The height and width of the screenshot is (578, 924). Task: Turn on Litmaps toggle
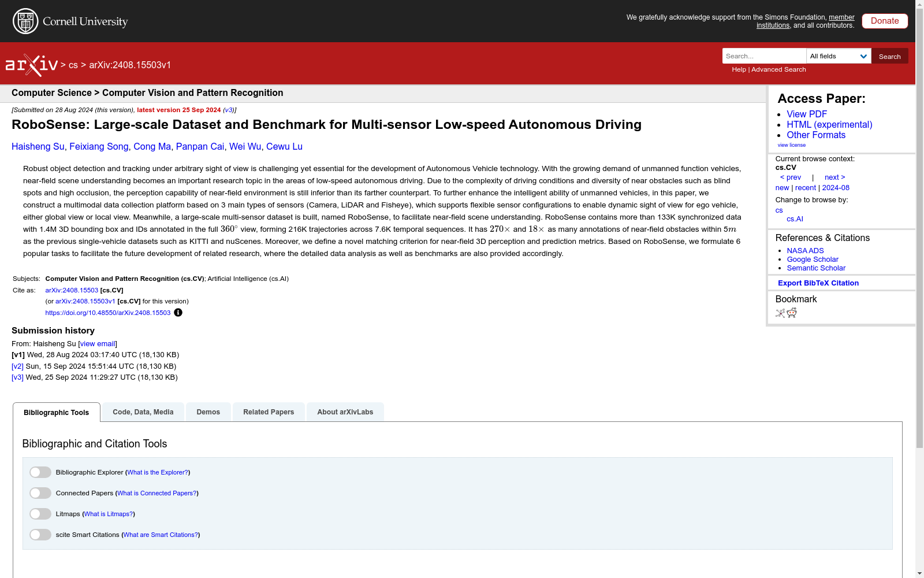coord(40,514)
